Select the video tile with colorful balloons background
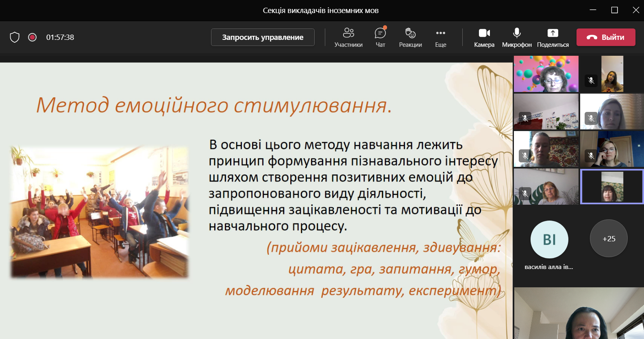 coord(546,74)
